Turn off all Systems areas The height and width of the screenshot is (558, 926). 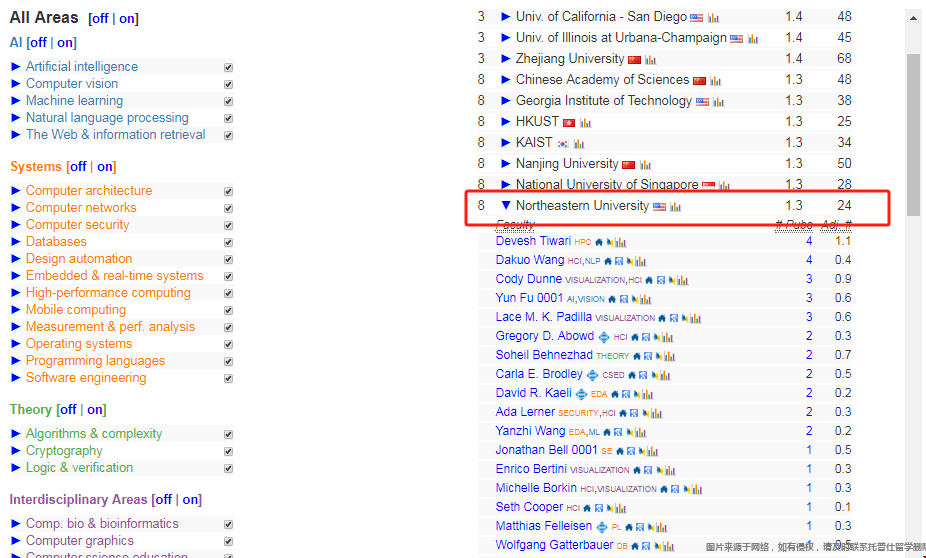click(x=79, y=167)
